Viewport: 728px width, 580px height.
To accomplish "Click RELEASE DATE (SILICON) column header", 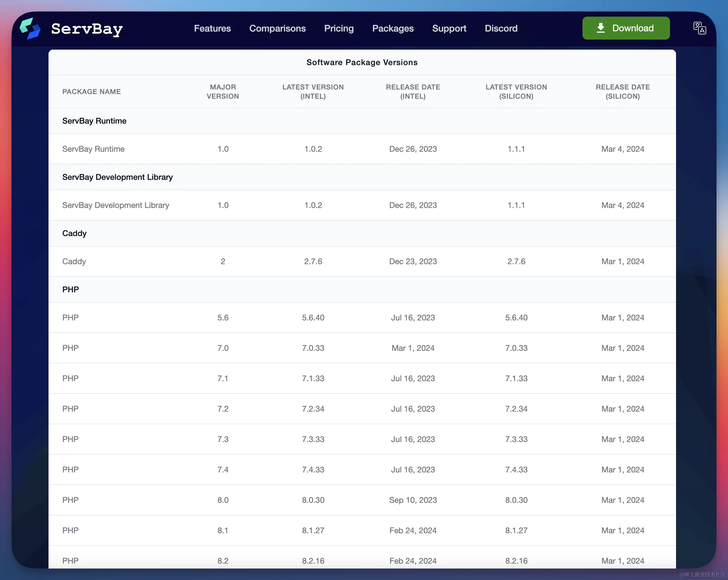I will pos(623,92).
